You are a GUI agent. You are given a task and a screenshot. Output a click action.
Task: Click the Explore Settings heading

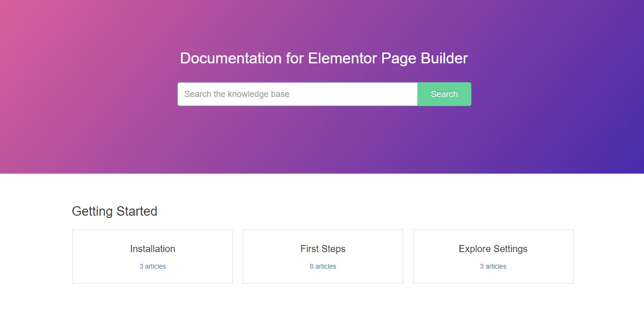(x=493, y=249)
